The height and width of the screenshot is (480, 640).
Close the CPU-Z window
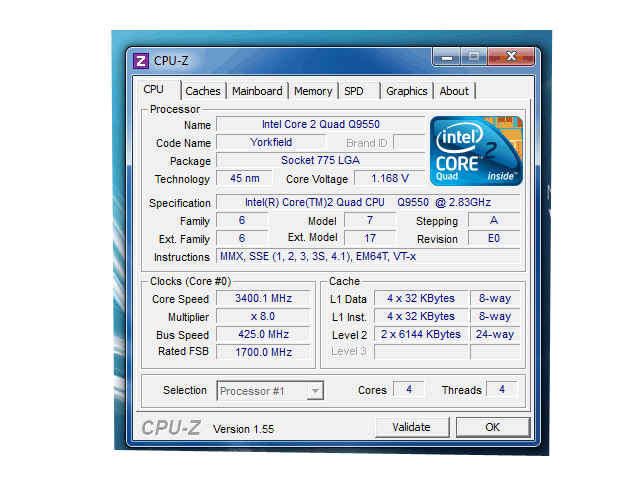click(x=511, y=56)
